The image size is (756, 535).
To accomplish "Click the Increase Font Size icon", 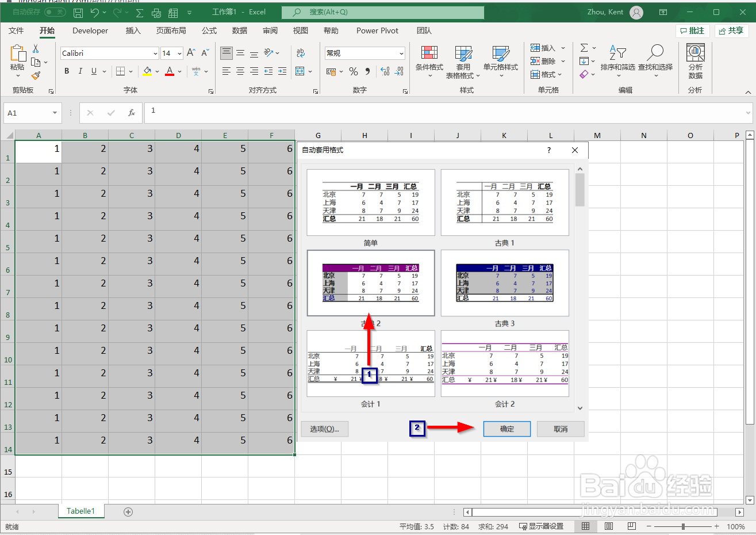I will point(191,53).
